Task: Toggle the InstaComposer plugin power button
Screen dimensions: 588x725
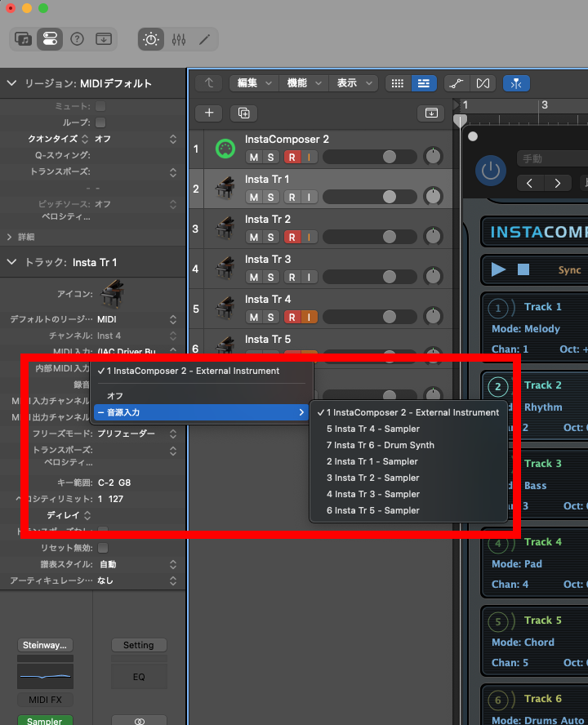Action: (490, 171)
